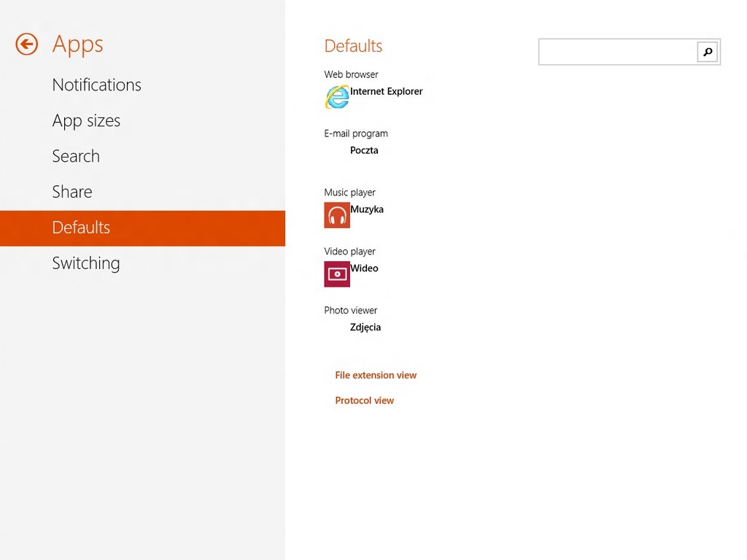
Task: Click the magnifier search button
Action: coord(707,52)
